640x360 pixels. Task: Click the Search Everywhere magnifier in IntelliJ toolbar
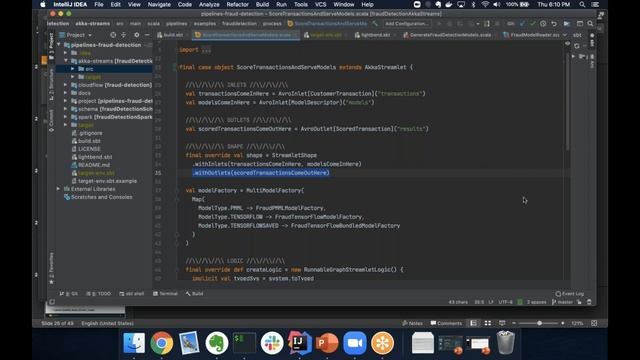click(590, 24)
